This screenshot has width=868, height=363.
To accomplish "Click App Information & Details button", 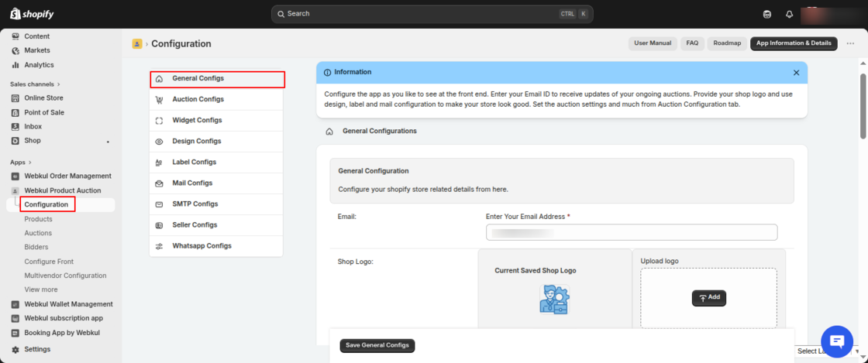I will 794,43.
